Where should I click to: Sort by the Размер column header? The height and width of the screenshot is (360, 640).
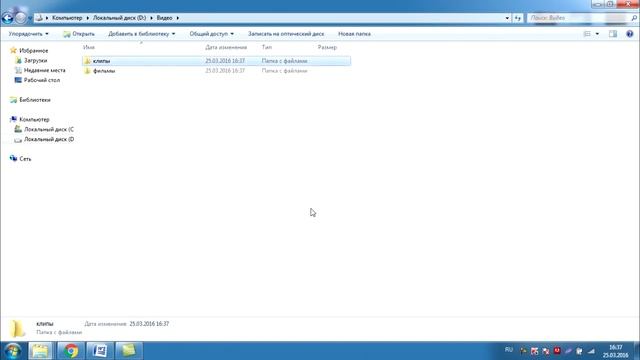(x=327, y=47)
